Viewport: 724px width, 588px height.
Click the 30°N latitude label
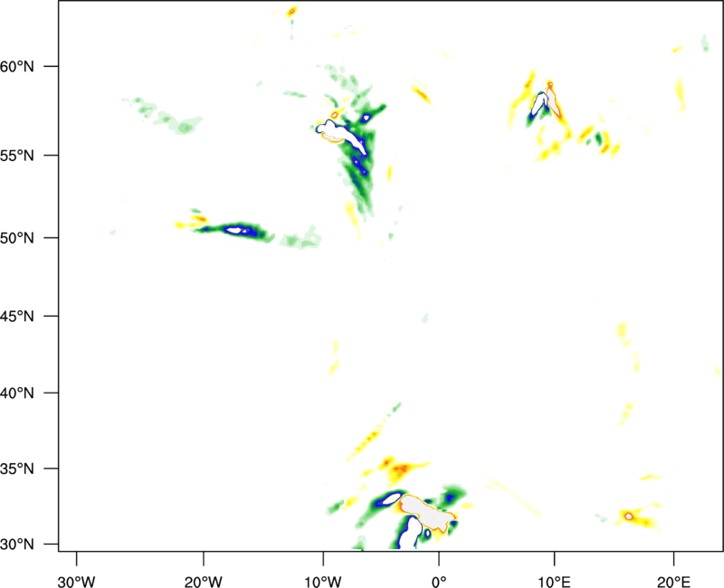tap(17, 545)
